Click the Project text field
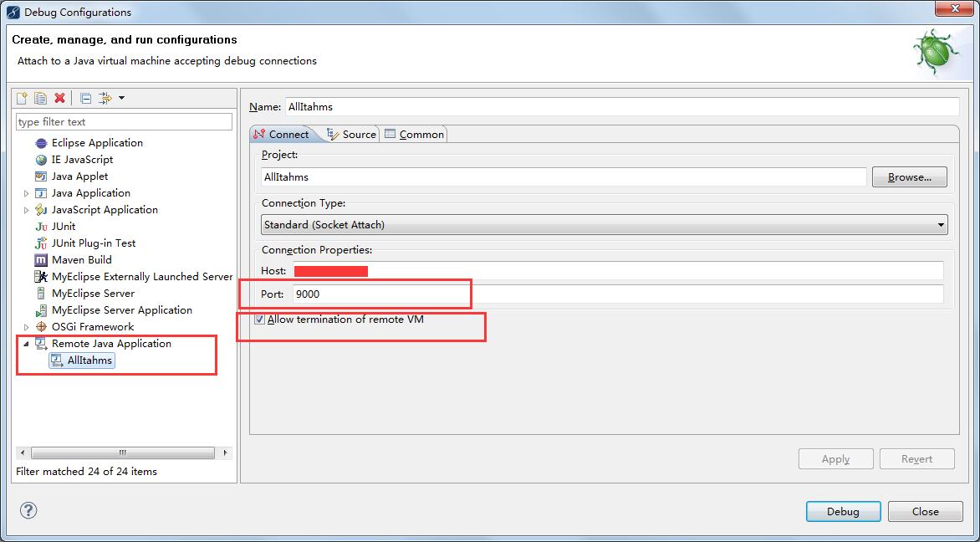 pyautogui.click(x=564, y=177)
